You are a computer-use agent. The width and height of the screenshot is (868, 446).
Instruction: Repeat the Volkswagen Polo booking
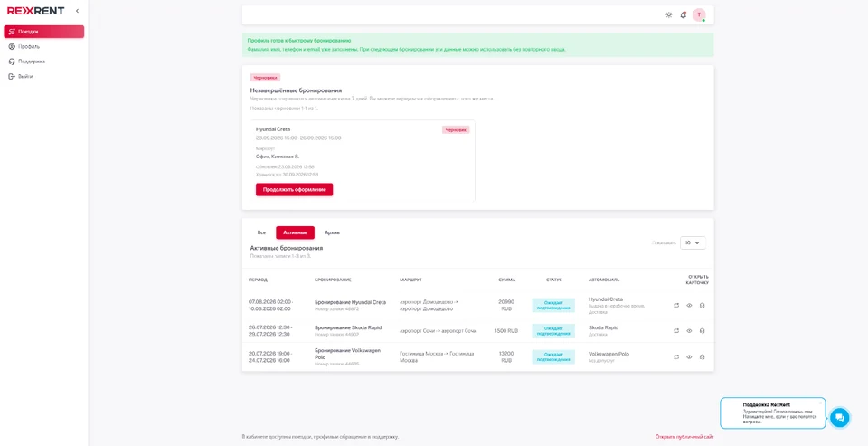[676, 356]
